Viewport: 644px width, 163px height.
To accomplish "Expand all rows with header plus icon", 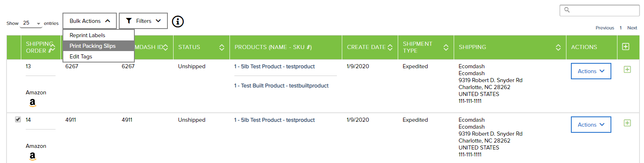I will [x=626, y=47].
